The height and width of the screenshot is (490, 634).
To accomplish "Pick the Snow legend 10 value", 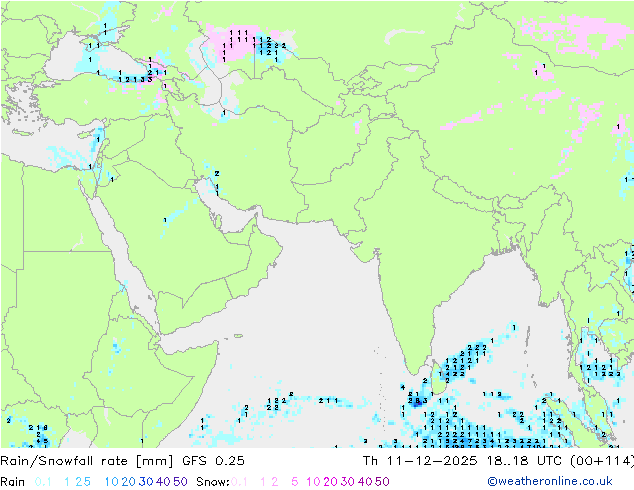I will (313, 482).
